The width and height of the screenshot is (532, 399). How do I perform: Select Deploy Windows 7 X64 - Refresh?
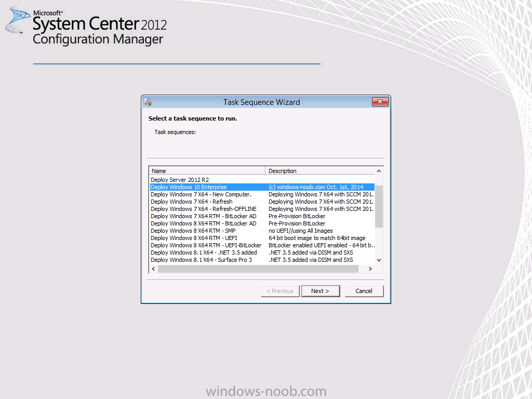[262, 202]
